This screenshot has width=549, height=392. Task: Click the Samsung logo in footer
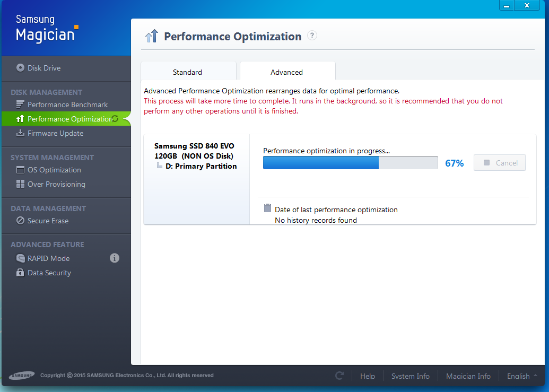[22, 376]
